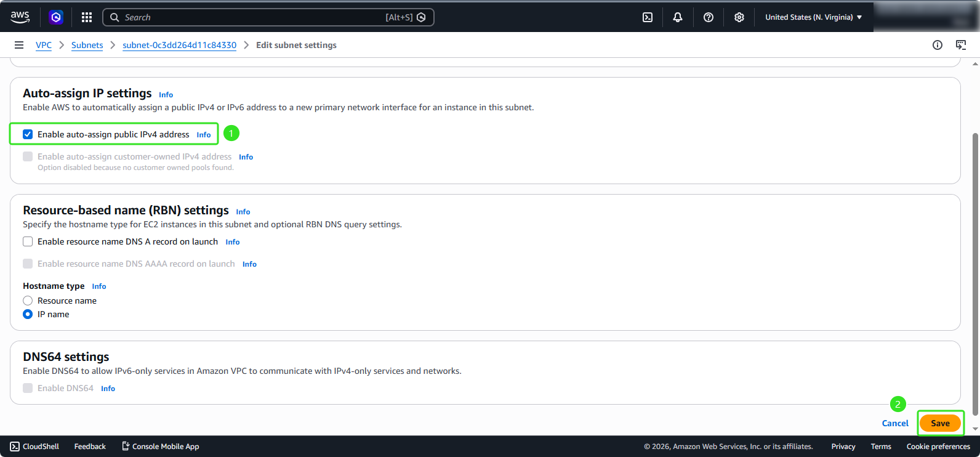Image resolution: width=980 pixels, height=457 pixels.
Task: Open CloudShell from the footer
Action: point(34,447)
